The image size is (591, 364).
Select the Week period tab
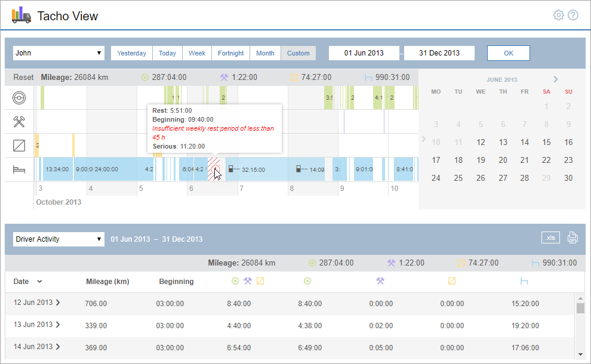(197, 53)
